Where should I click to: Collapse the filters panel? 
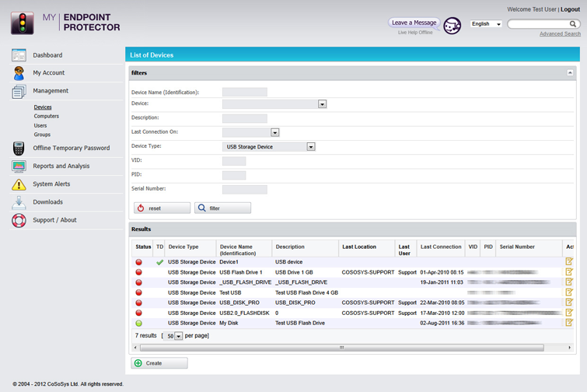(570, 72)
